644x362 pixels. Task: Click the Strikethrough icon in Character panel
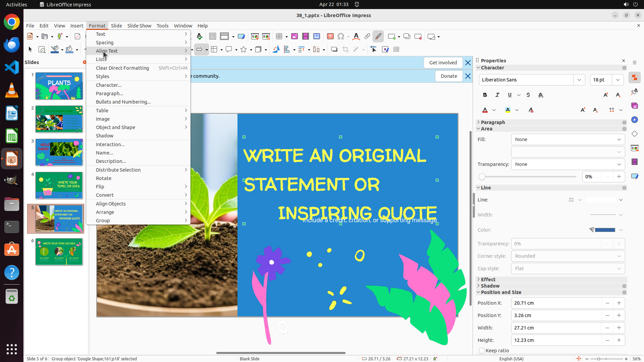pyautogui.click(x=528, y=95)
